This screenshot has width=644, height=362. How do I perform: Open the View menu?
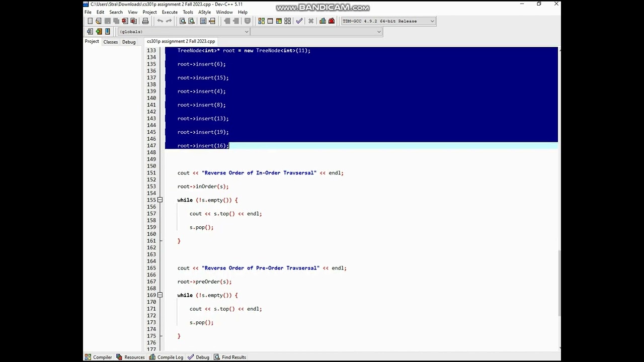(133, 12)
